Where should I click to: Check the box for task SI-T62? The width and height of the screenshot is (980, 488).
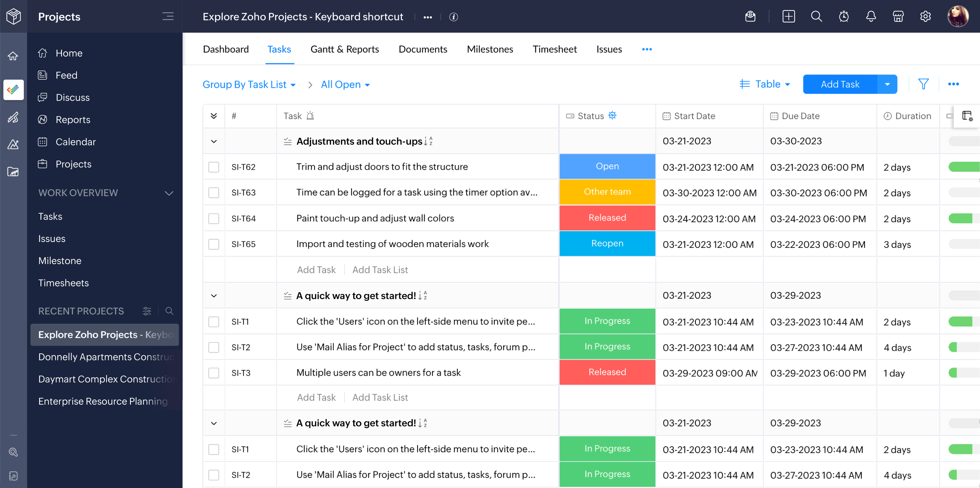click(214, 167)
